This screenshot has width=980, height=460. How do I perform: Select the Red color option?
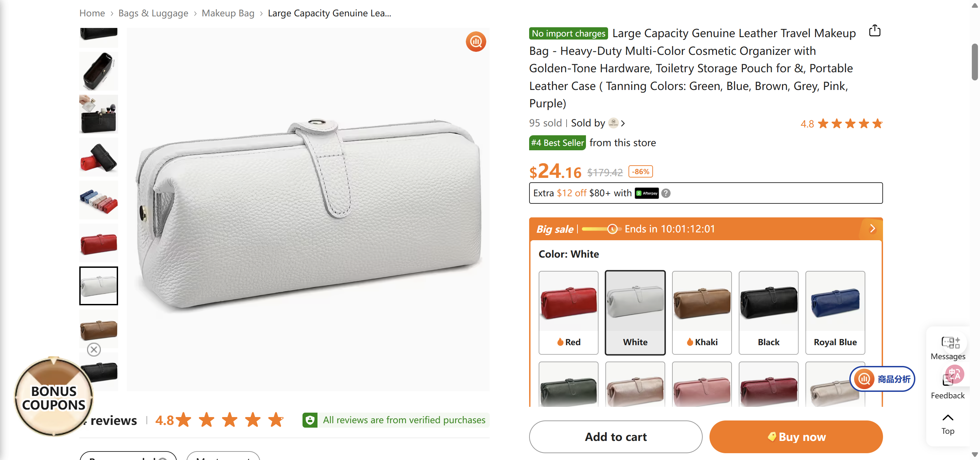[x=568, y=312]
